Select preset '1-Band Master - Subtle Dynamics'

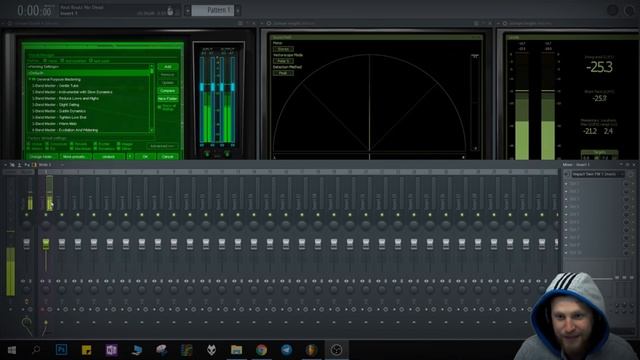pos(60,111)
